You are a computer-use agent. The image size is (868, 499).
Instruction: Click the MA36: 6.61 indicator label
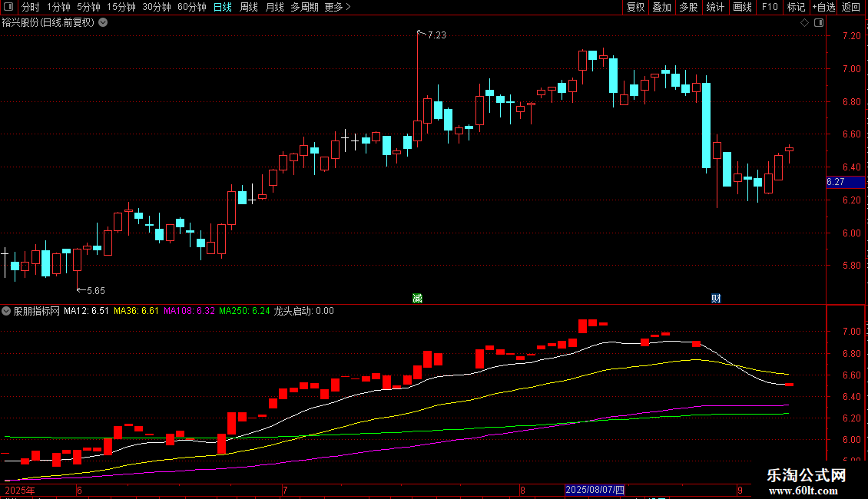(x=136, y=311)
